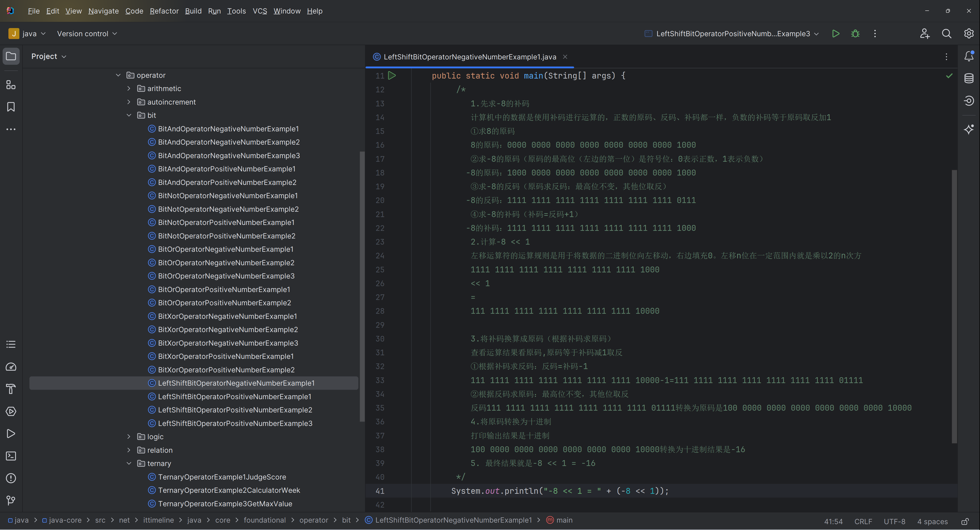Open more run actions menu
The width and height of the screenshot is (980, 530).
click(875, 33)
